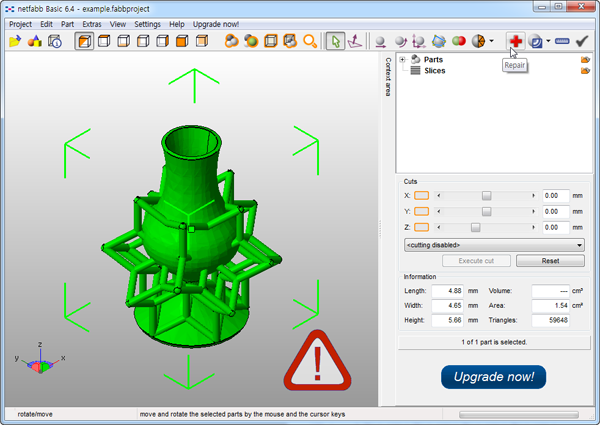Activate the orange magnifier zoom tool
The width and height of the screenshot is (600, 425).
[x=310, y=41]
